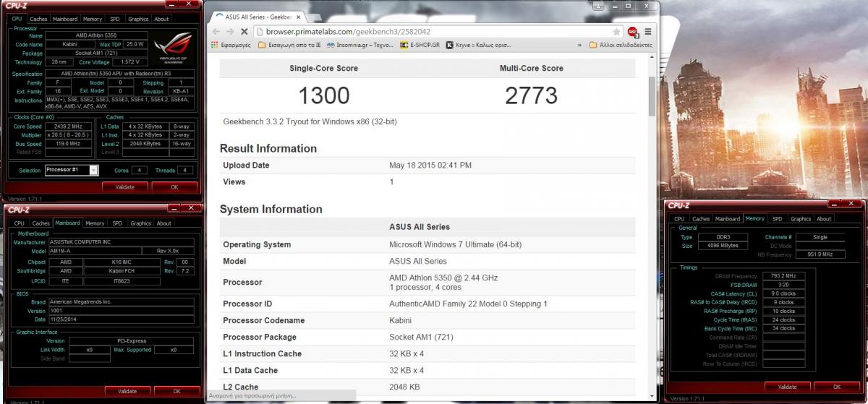The width and height of the screenshot is (868, 404).
Task: Switch Mainboard window to the CPU tab
Action: [20, 223]
